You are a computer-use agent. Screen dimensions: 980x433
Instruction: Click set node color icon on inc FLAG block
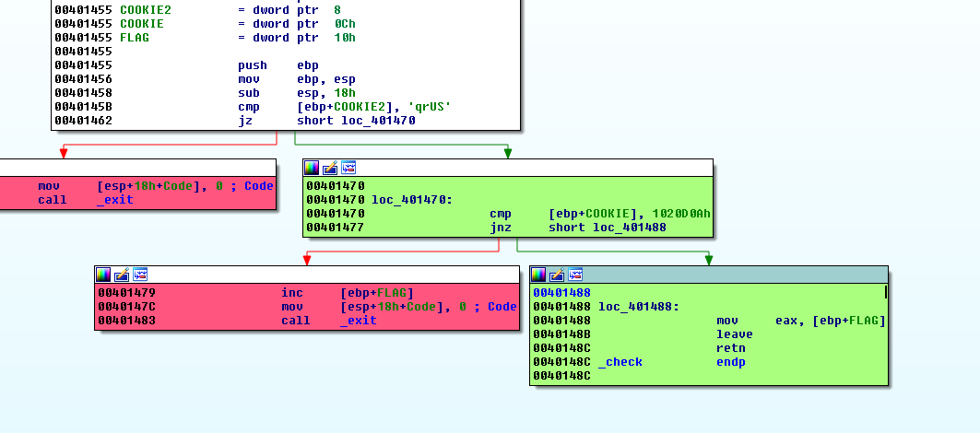point(103,275)
